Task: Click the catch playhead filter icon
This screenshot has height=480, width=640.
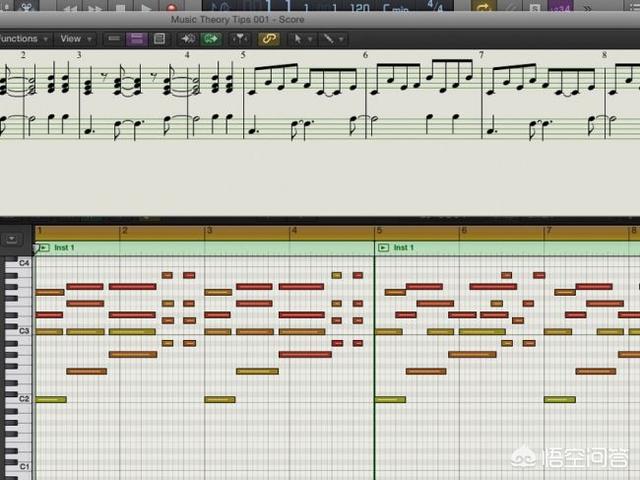Action: pos(239,39)
